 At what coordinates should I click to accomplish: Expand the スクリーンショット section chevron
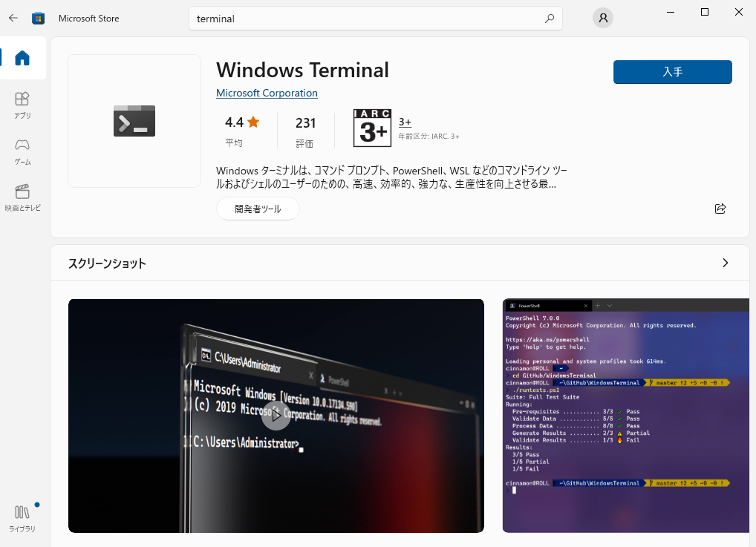coord(725,263)
